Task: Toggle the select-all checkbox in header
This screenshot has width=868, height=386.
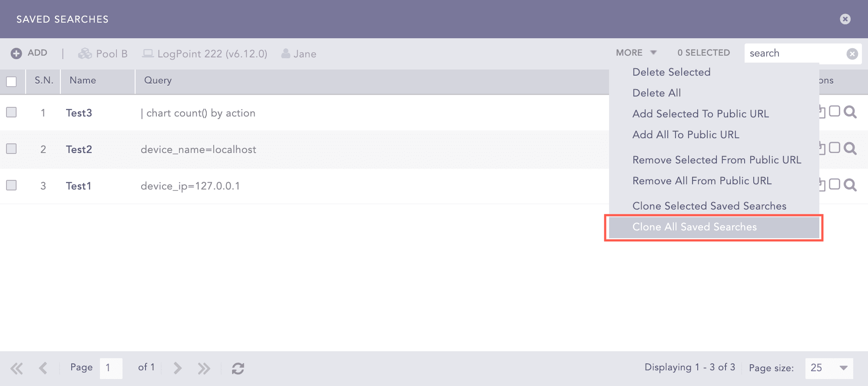Action: point(11,81)
